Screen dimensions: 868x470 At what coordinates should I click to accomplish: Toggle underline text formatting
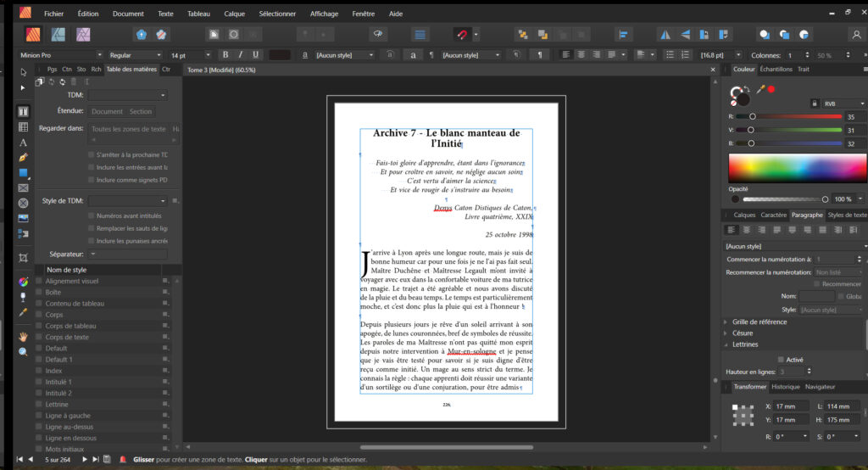pyautogui.click(x=255, y=55)
